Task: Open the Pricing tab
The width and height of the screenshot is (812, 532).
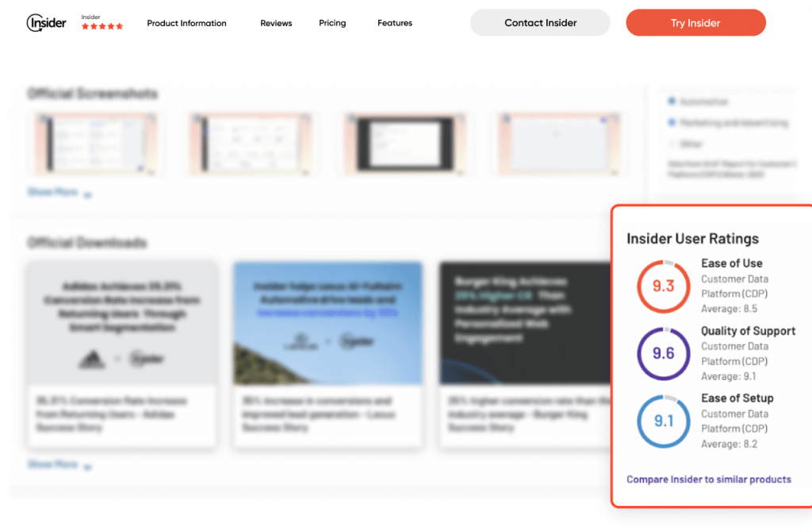Action: [x=332, y=23]
